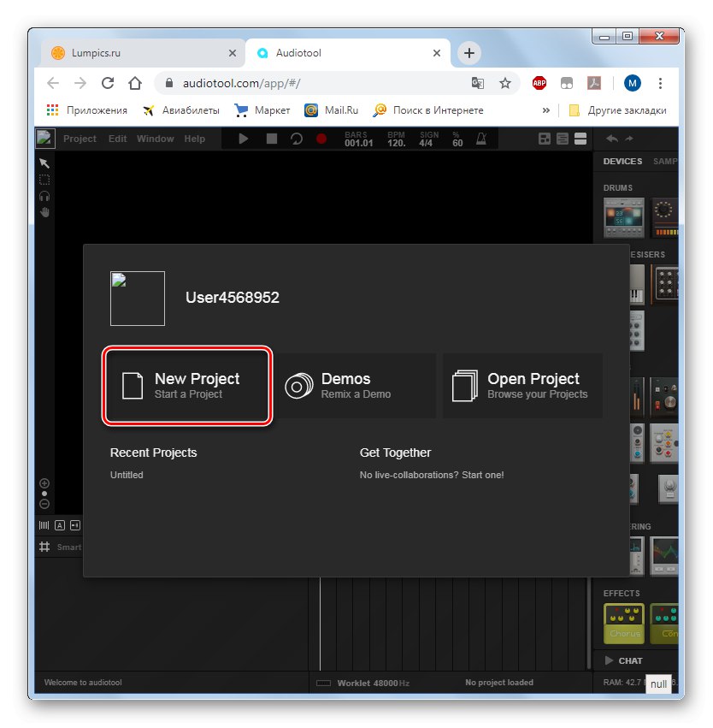Click the username User4568952

click(x=233, y=297)
